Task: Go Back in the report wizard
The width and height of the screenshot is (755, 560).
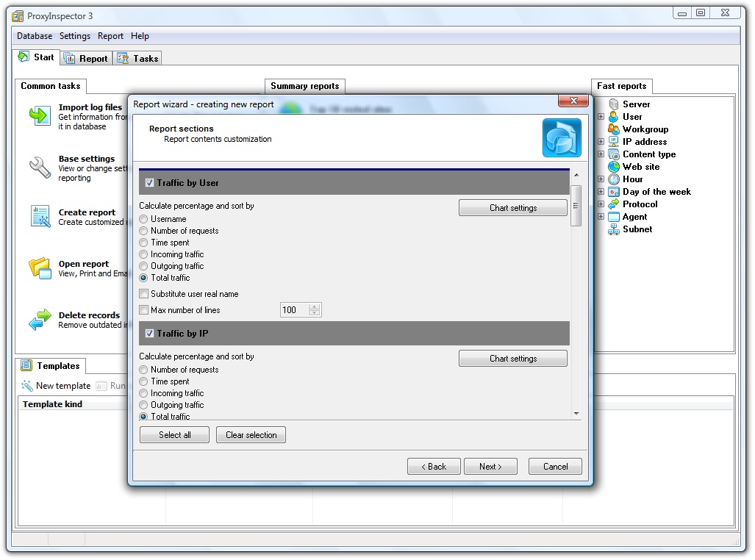Action: coord(434,467)
